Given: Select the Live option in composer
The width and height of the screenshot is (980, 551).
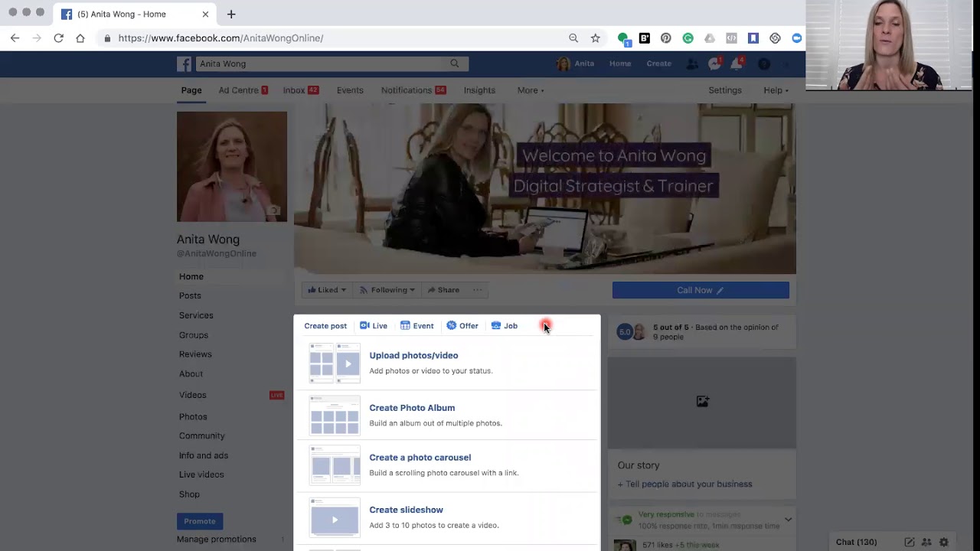Looking at the screenshot, I should point(374,326).
